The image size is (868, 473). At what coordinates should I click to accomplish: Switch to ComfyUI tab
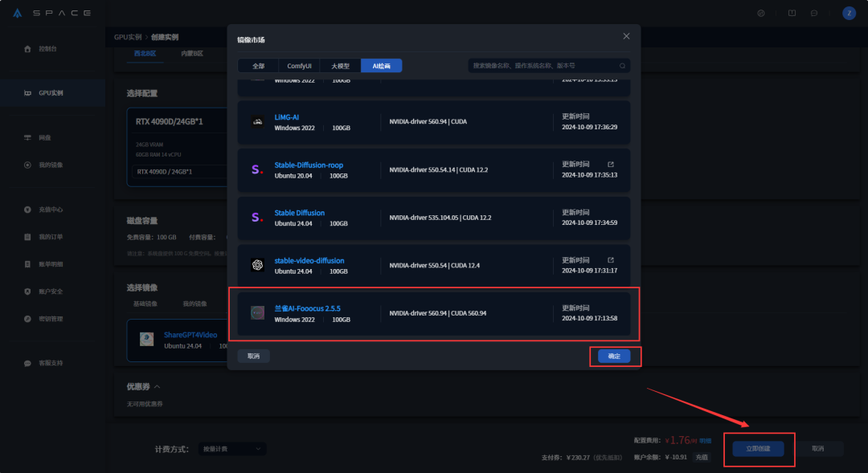[x=300, y=66]
